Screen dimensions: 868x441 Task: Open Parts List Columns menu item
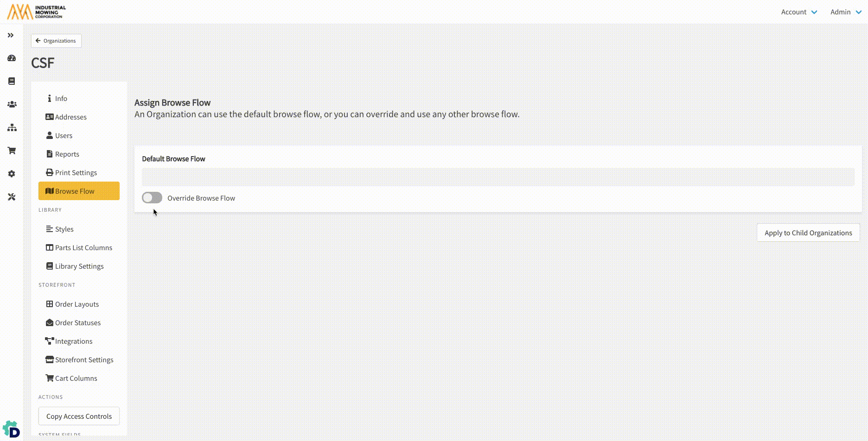(83, 248)
